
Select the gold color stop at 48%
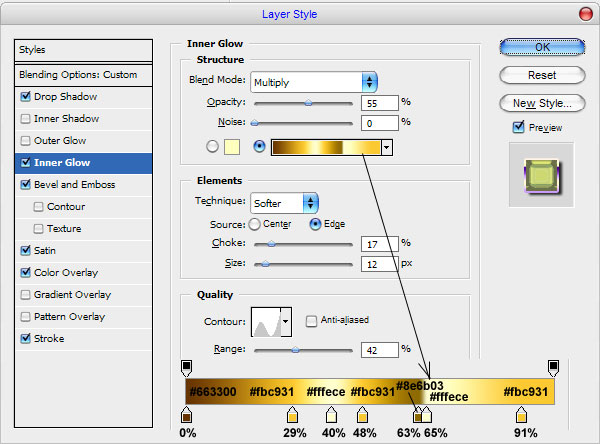pyautogui.click(x=362, y=415)
